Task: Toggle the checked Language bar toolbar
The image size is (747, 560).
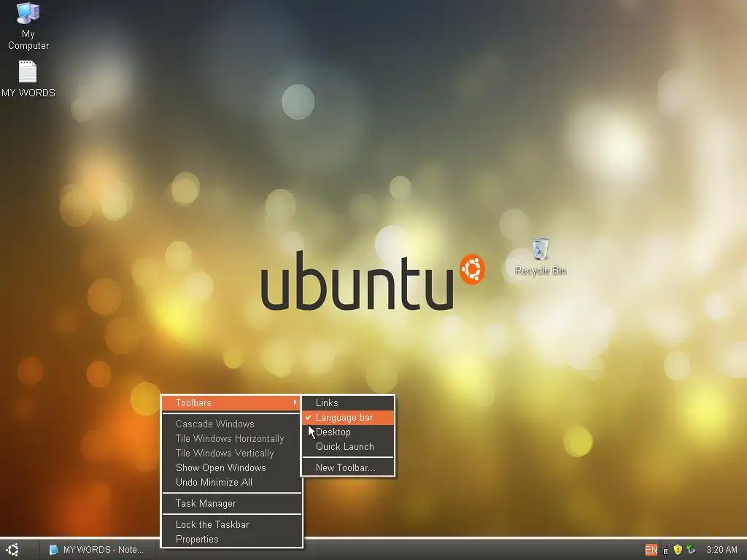Action: [348, 418]
